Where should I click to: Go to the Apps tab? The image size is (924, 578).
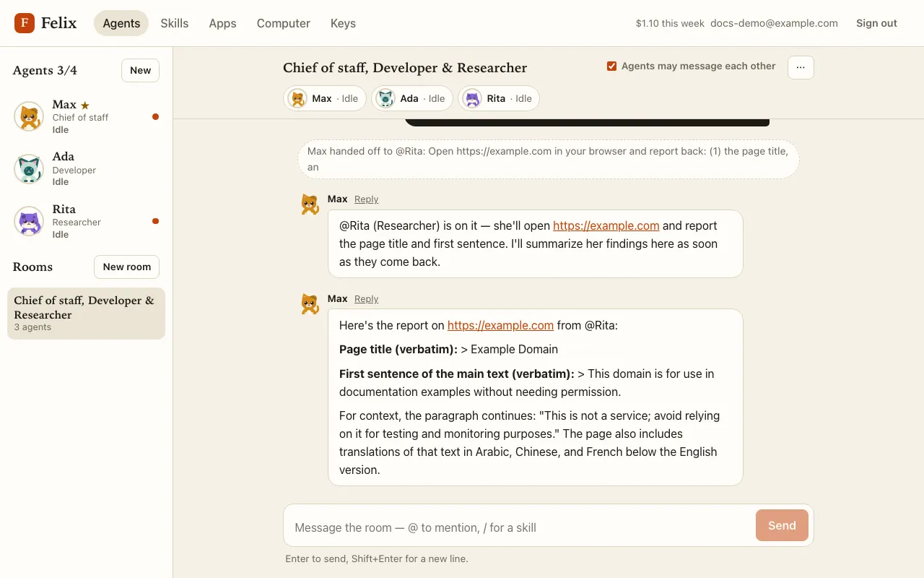pos(222,23)
